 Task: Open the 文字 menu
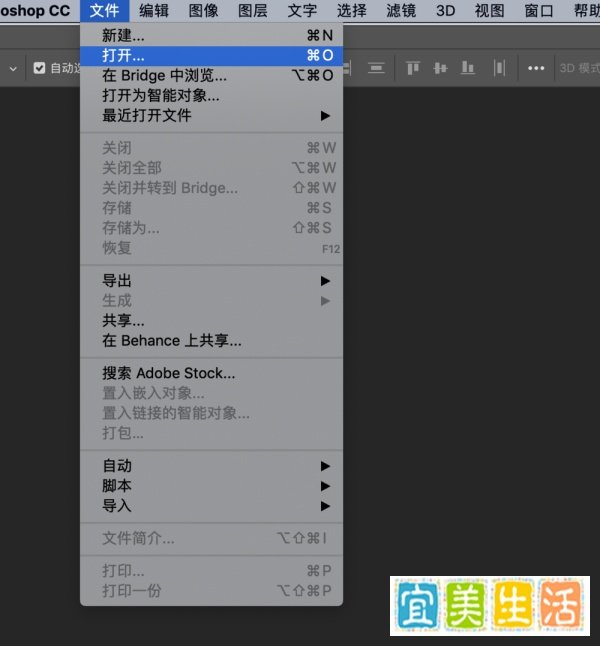coord(302,11)
